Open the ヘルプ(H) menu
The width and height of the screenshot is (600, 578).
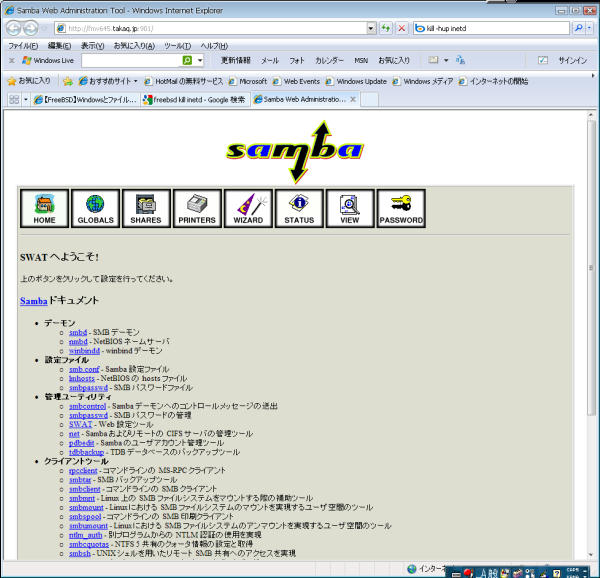(214, 46)
